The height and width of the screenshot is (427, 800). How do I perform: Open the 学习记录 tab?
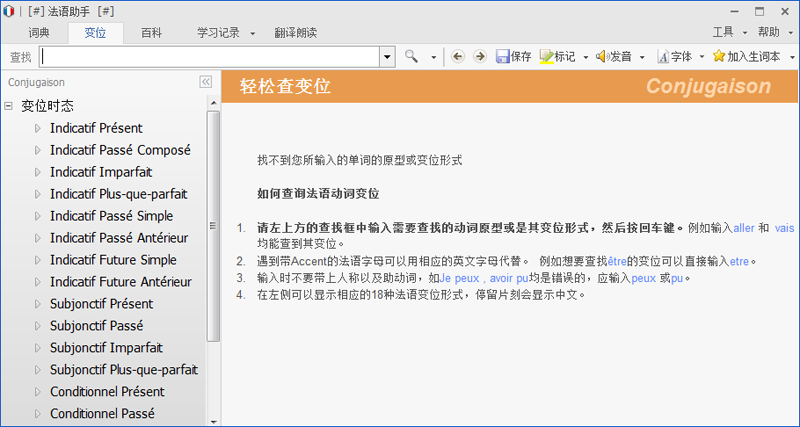[218, 33]
